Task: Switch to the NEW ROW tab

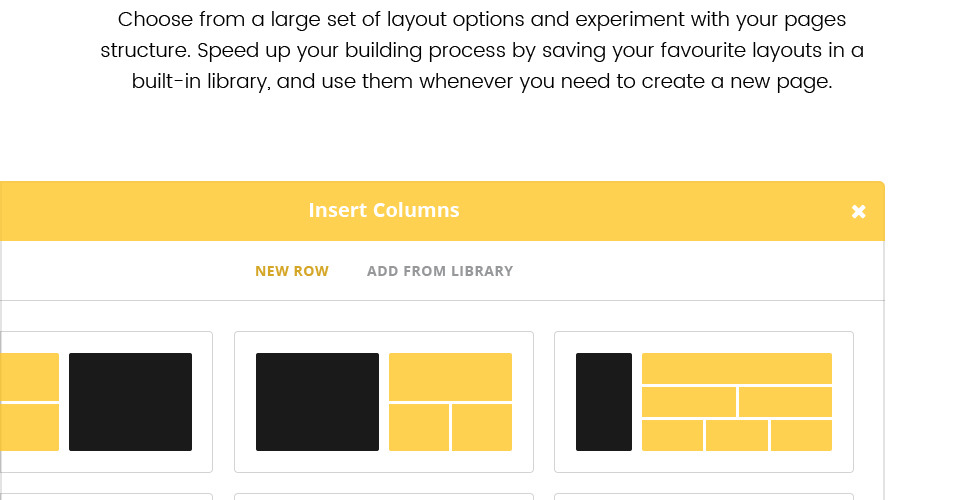Action: pyautogui.click(x=292, y=271)
